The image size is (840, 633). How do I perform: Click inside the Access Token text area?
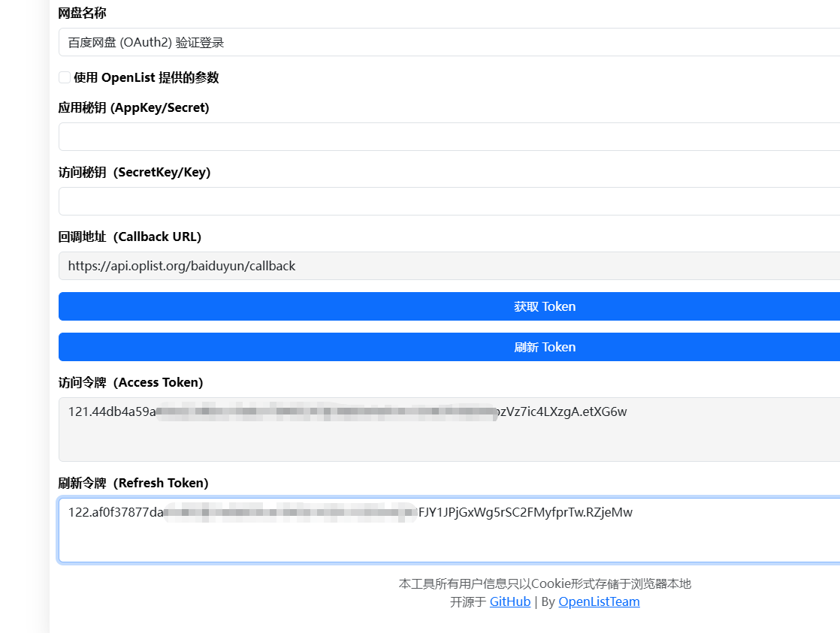449,430
